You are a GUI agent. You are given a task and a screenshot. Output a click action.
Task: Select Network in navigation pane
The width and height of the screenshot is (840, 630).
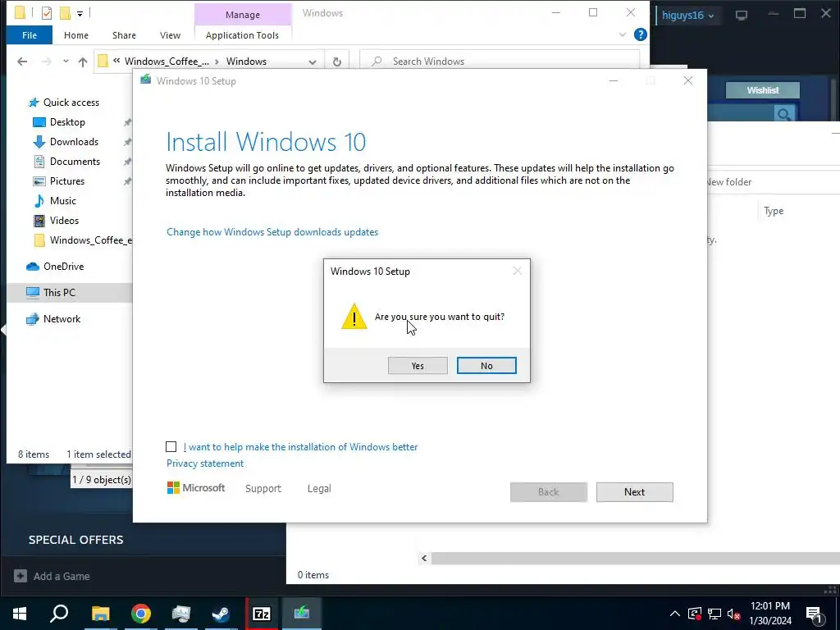click(x=62, y=319)
